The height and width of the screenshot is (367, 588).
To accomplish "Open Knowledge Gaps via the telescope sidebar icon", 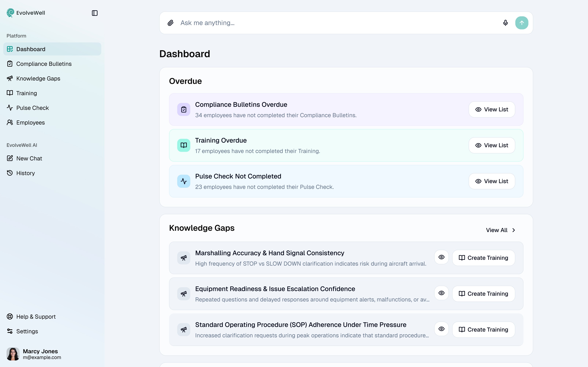I will click(x=10, y=78).
